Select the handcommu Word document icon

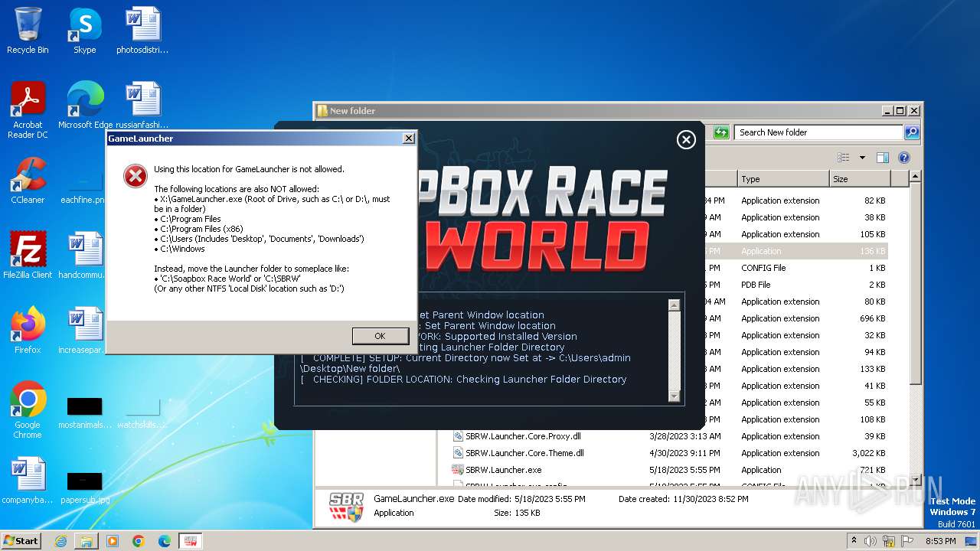pos(85,256)
